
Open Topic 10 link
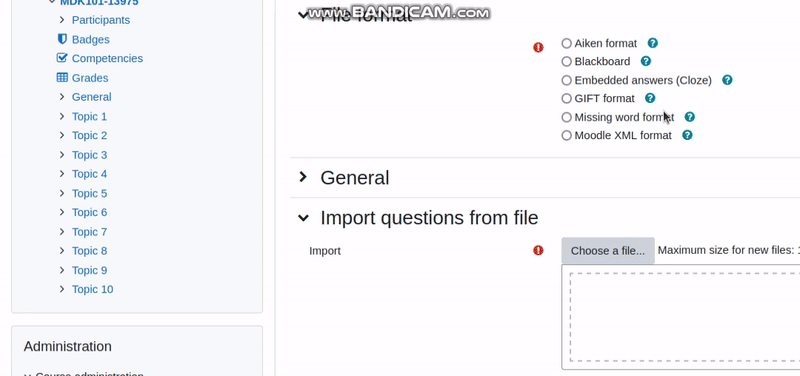tap(92, 289)
